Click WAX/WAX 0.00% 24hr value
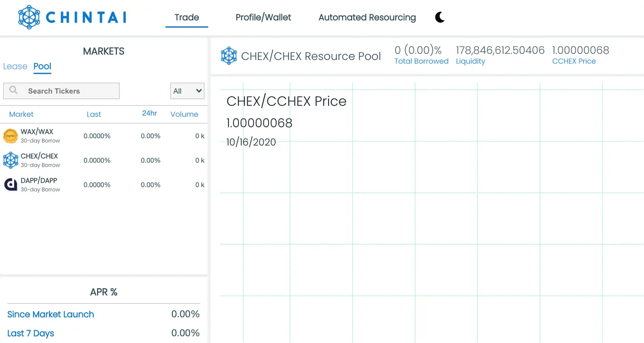The image size is (644, 343). point(150,136)
